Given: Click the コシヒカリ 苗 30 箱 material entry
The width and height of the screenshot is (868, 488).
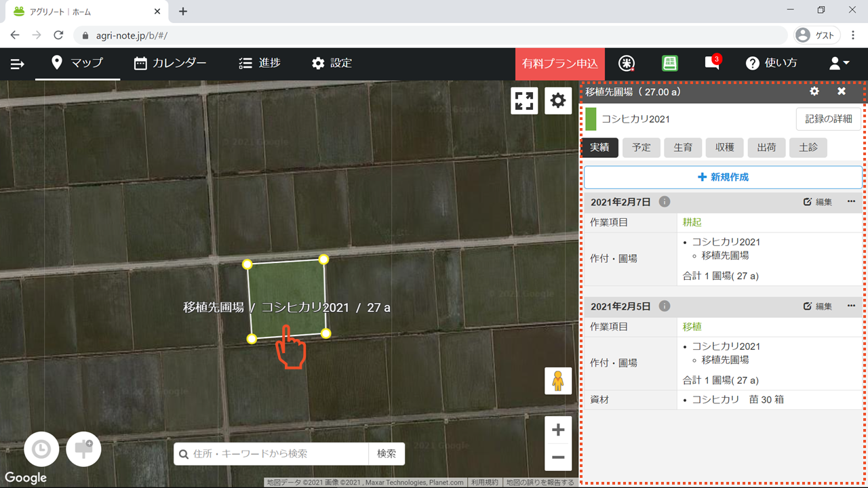Looking at the screenshot, I should point(737,400).
